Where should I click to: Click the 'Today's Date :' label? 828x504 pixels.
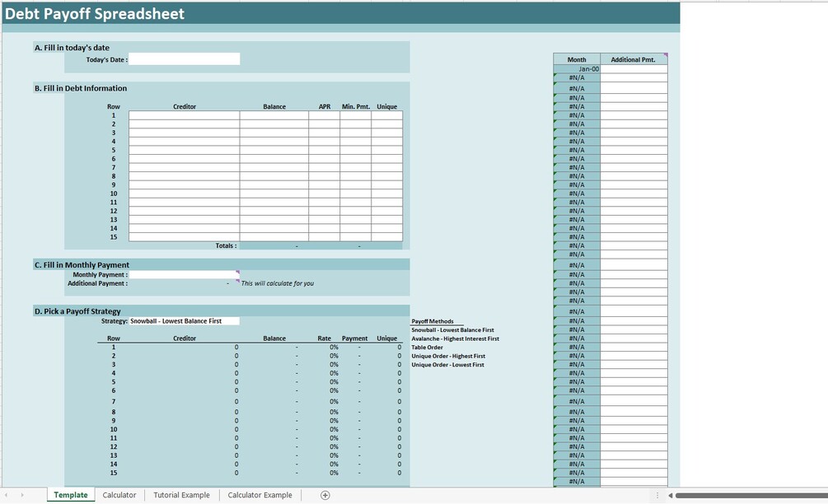[106, 59]
